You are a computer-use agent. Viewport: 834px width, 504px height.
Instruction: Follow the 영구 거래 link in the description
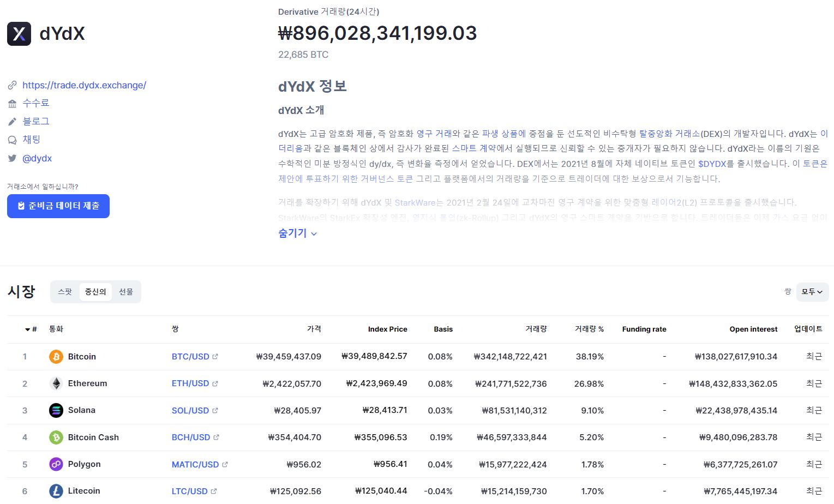[x=434, y=134]
